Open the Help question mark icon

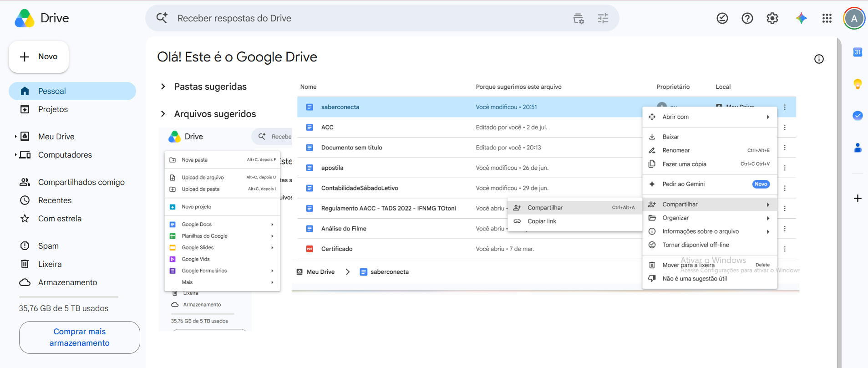coord(747,18)
